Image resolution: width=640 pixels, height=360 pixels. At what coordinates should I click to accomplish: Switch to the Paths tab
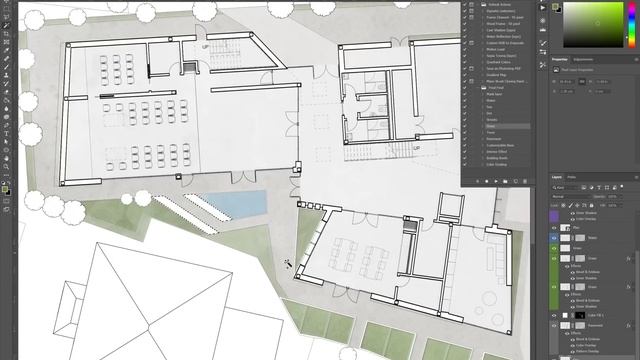[x=571, y=177]
